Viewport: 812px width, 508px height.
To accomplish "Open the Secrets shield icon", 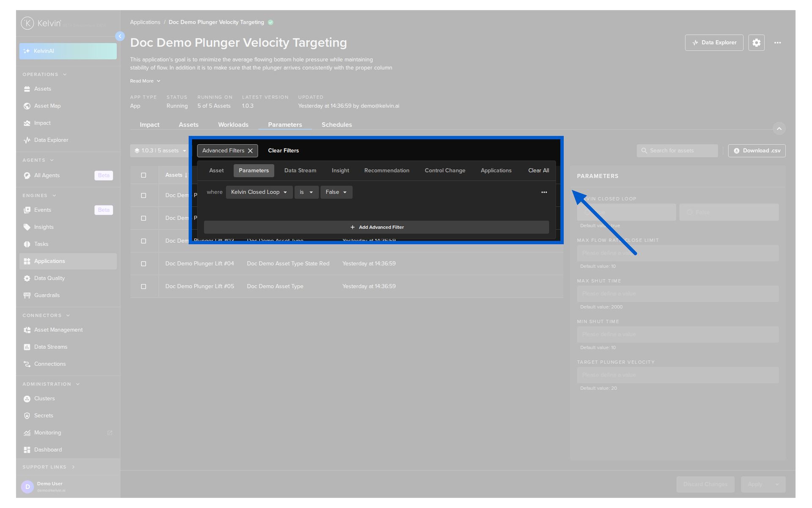I will 27,416.
